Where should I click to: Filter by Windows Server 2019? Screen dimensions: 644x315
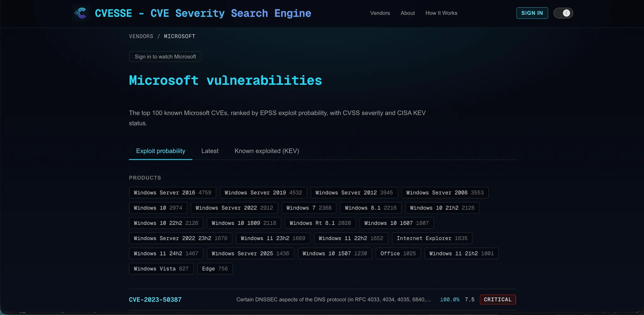[x=263, y=193]
